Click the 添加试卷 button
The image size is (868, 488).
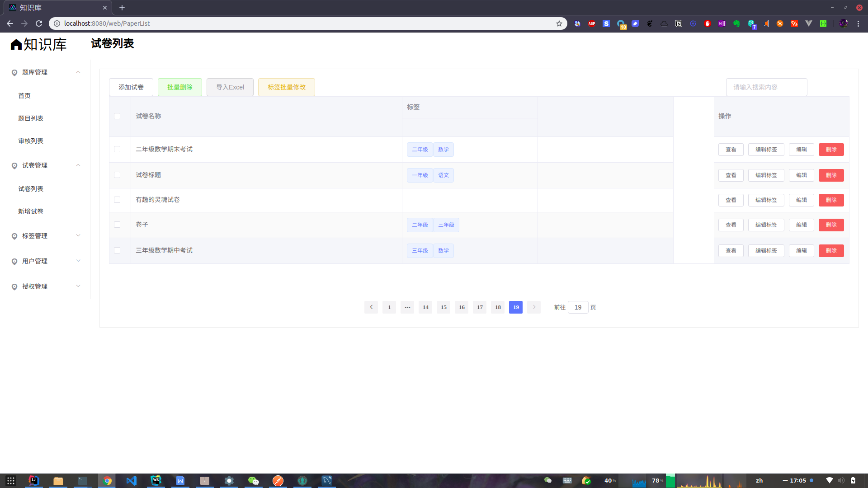131,87
